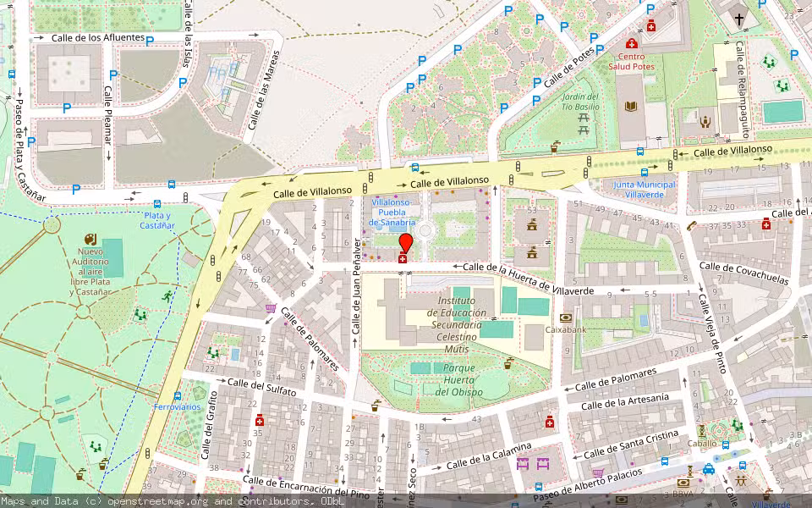
Task: Select the Caixabank text label
Action: 566,329
